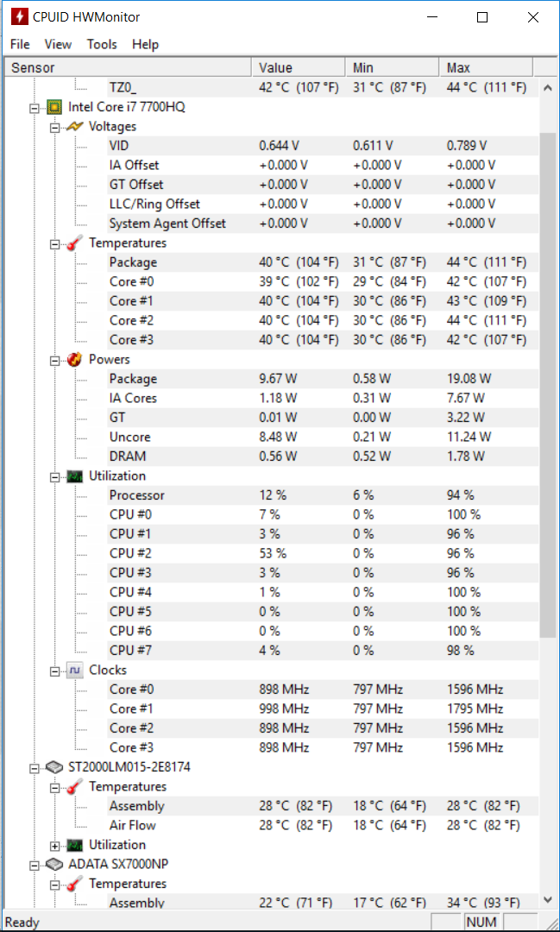Click the ADATA SX7000NP drive icon
This screenshot has height=932, width=560.
click(54, 864)
